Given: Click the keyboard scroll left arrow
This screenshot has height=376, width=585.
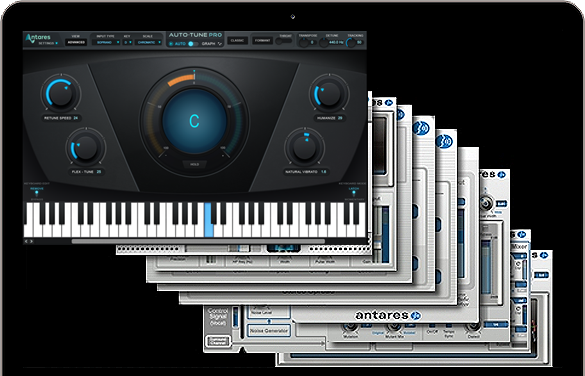Looking at the screenshot, I should click(26, 241).
